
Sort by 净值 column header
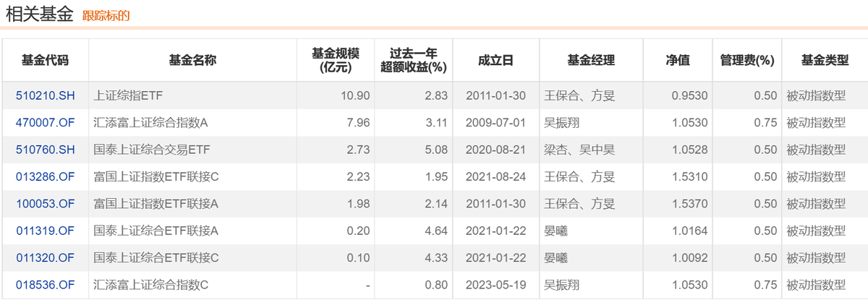[x=678, y=61]
